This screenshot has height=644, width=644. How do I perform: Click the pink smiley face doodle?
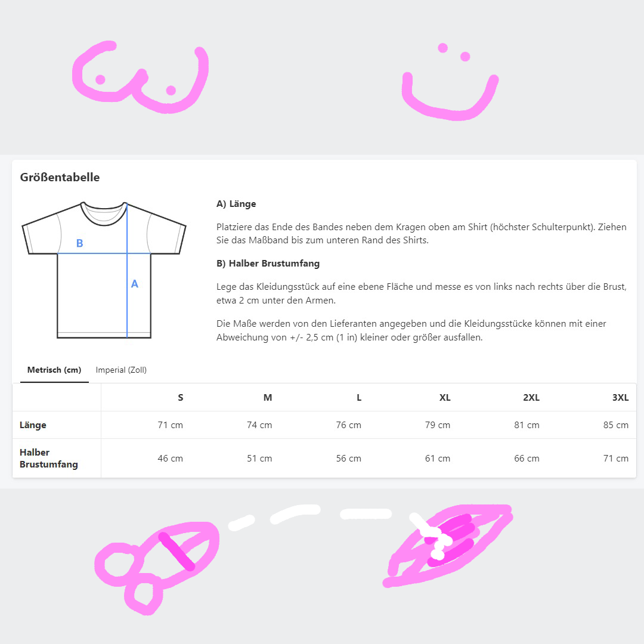pyautogui.click(x=450, y=81)
